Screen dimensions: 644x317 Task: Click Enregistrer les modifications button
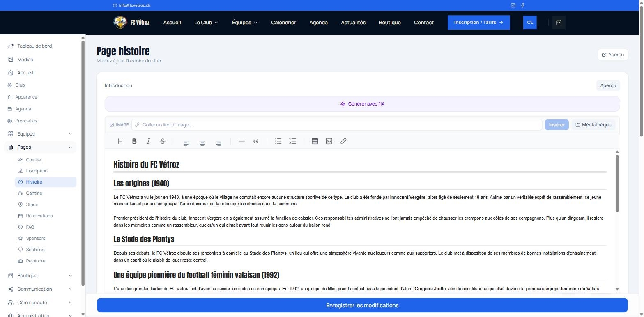tap(362, 305)
